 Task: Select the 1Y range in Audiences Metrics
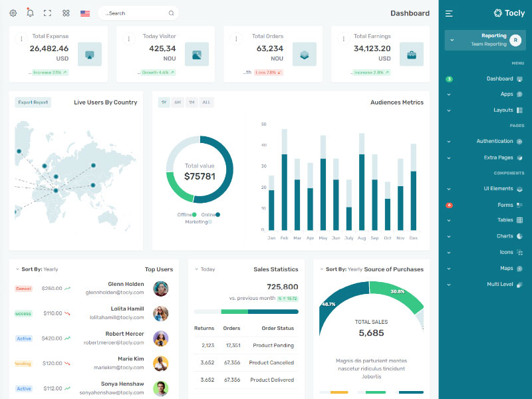[x=164, y=102]
